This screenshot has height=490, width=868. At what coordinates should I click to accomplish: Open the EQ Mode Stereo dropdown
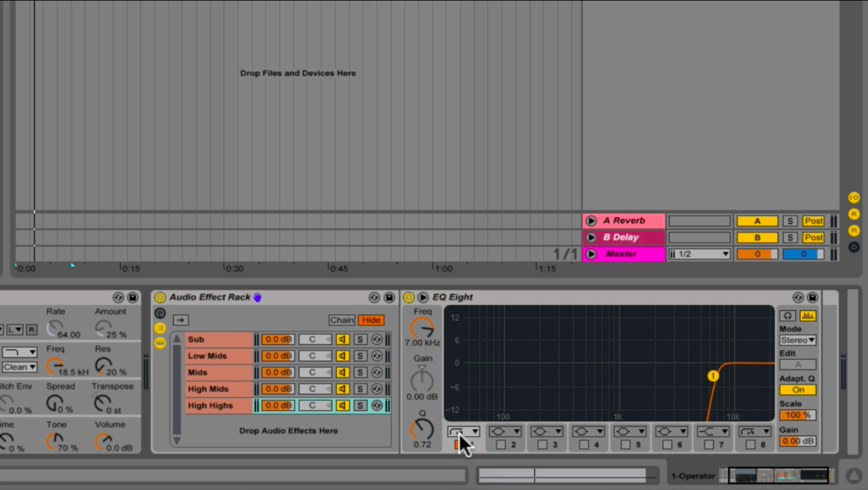pyautogui.click(x=798, y=340)
